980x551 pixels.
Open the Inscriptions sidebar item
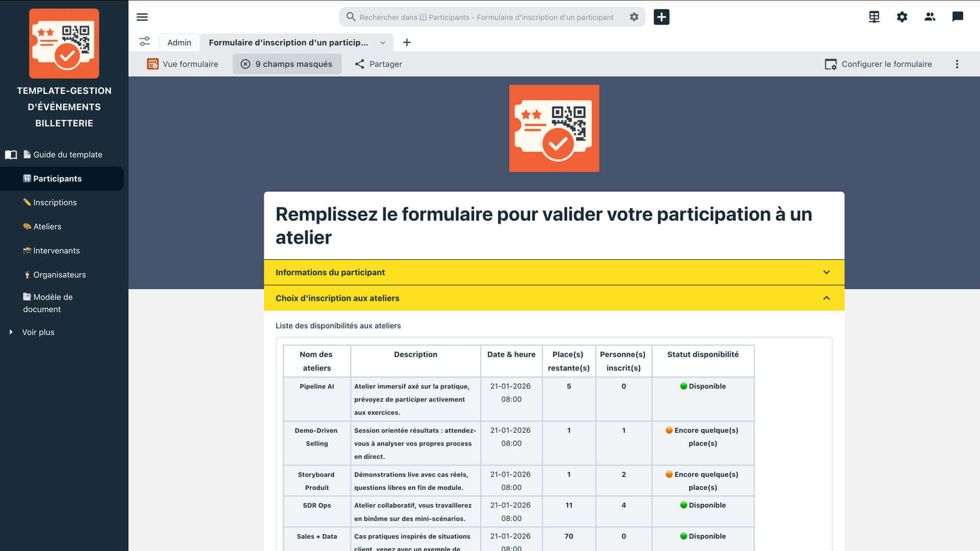[x=55, y=203]
